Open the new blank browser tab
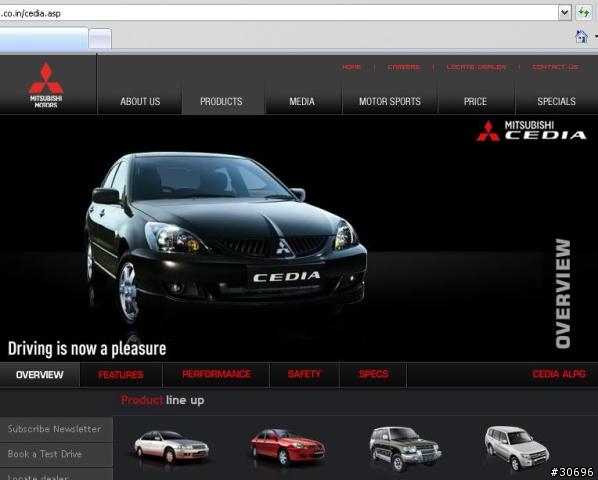 point(100,39)
